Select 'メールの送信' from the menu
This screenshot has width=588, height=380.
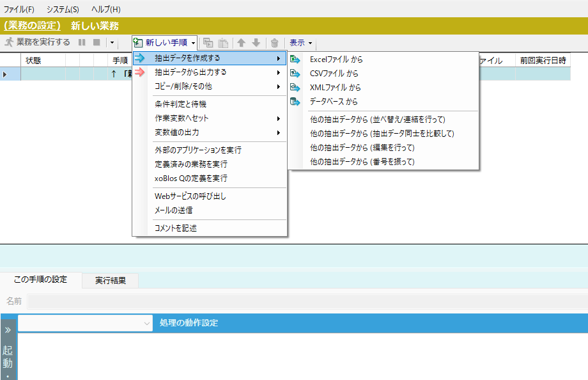(174, 210)
